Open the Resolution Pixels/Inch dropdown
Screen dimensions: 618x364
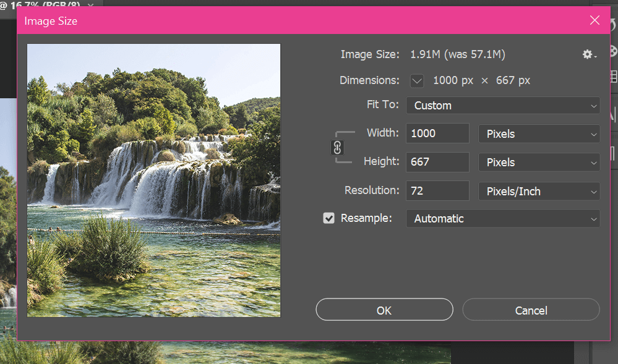539,191
